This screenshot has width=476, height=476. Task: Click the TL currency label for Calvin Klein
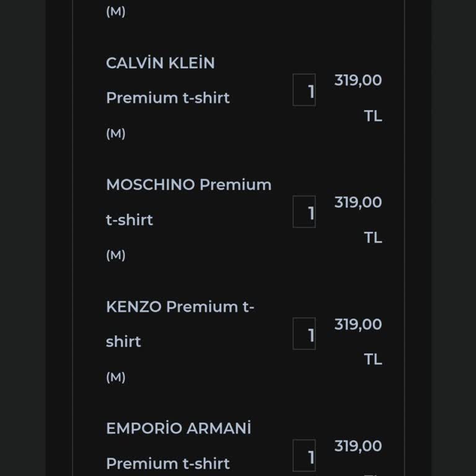click(x=372, y=116)
